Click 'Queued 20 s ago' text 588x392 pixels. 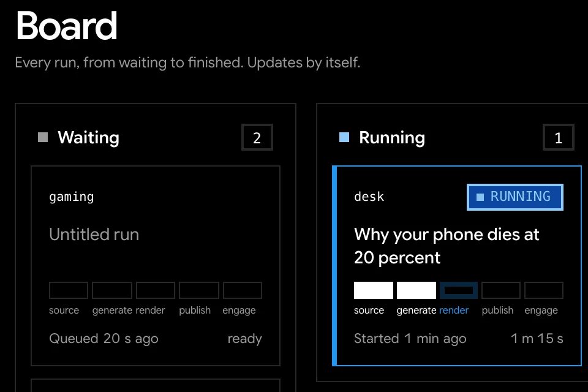[x=104, y=338]
